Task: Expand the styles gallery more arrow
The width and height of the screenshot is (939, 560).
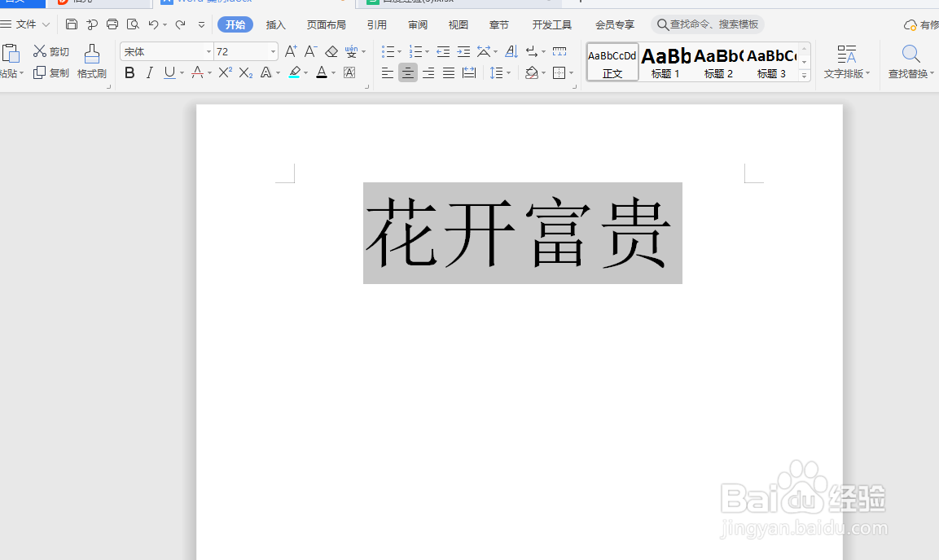Action: [805, 75]
